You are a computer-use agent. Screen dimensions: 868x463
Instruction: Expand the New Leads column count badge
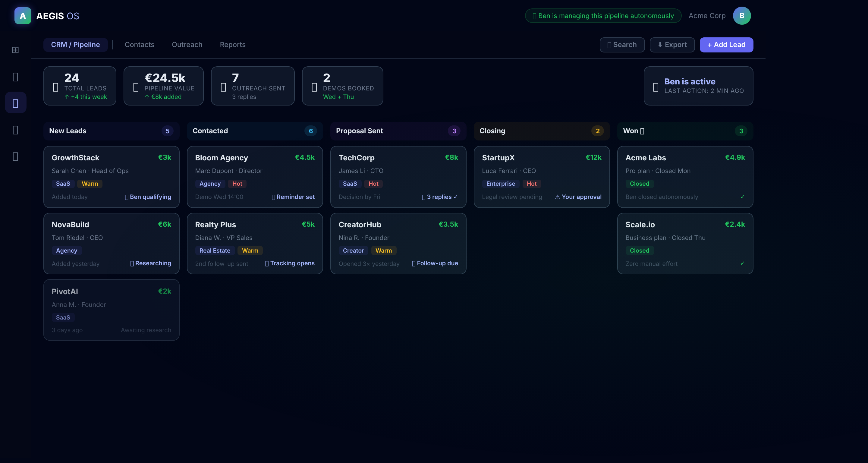point(168,131)
